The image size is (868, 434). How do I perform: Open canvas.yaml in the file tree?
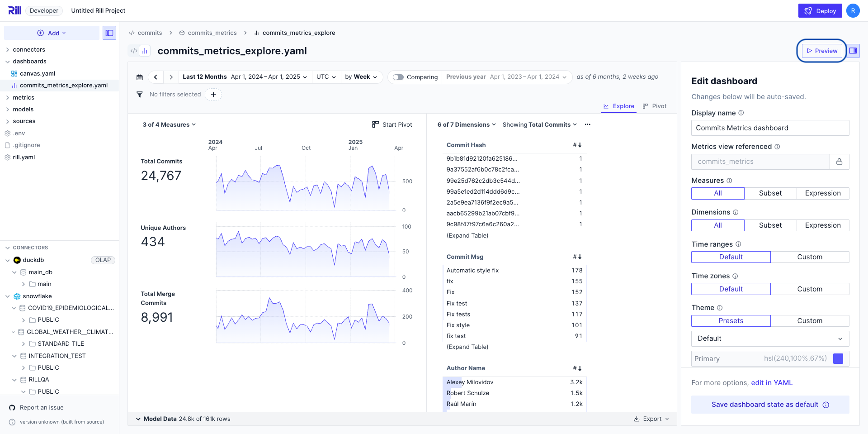[x=38, y=73]
